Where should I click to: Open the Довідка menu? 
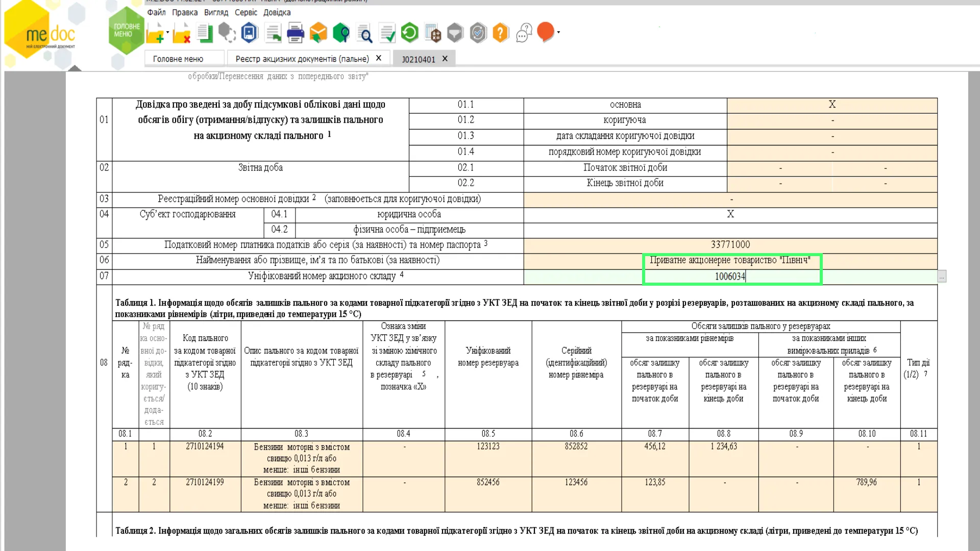pos(277,12)
